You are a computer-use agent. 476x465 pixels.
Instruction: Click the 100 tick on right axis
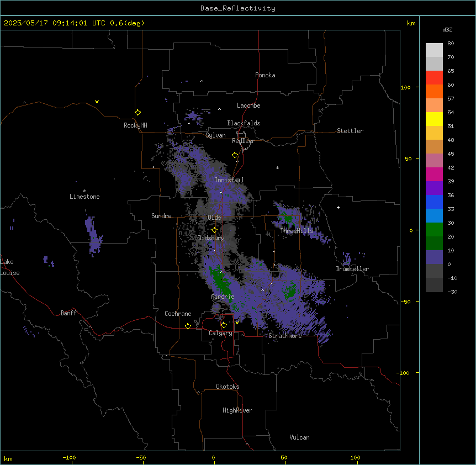tap(405, 87)
